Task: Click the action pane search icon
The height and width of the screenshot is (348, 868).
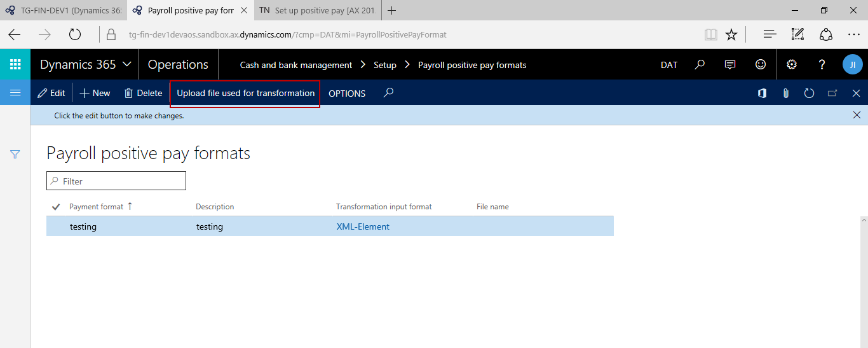Action: coord(388,93)
